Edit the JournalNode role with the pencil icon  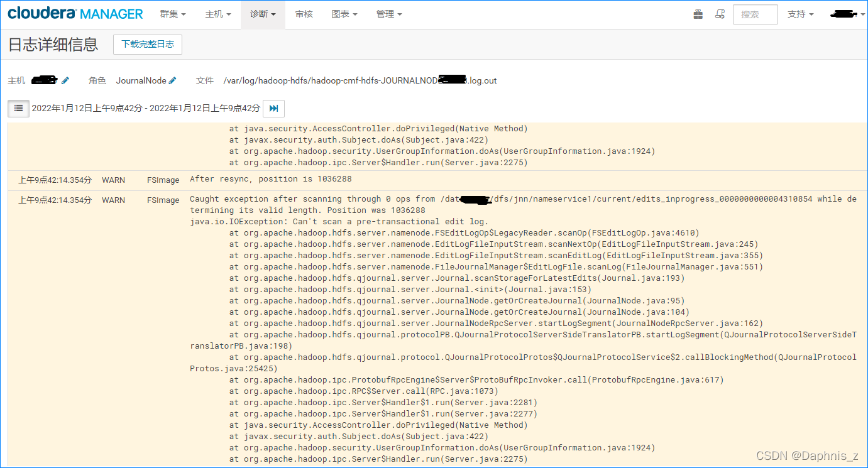tap(173, 80)
